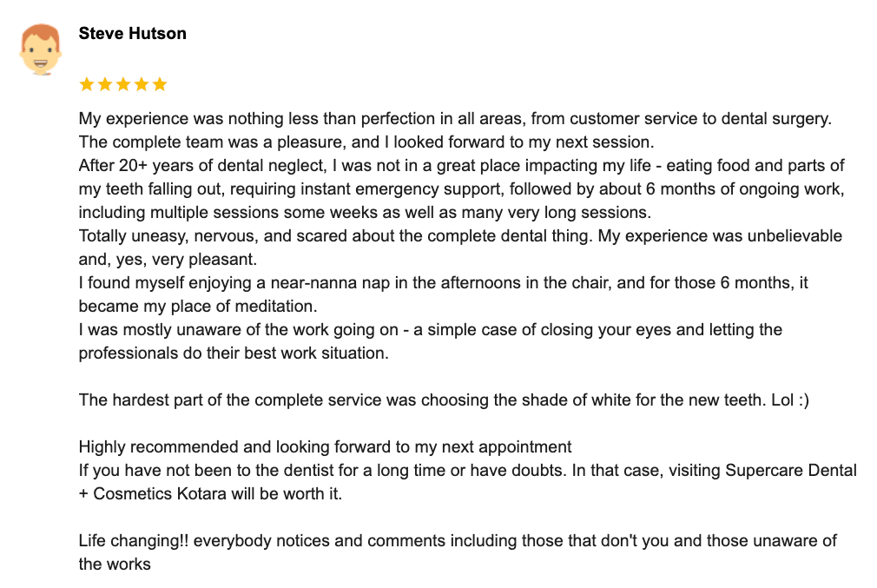Click the "Highly recommended and looking forward" line
The height and width of the screenshot is (588, 877).
pyautogui.click(x=325, y=447)
